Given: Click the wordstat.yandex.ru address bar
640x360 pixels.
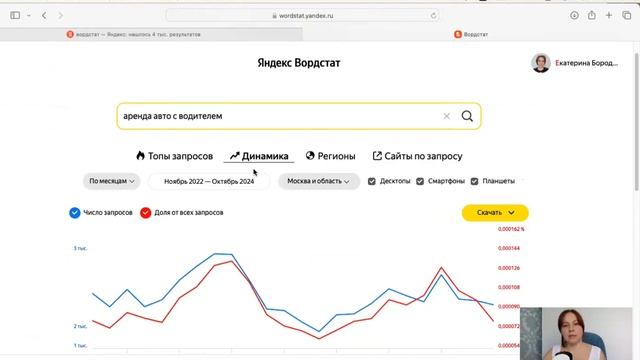Looking at the screenshot, I should click(x=302, y=16).
